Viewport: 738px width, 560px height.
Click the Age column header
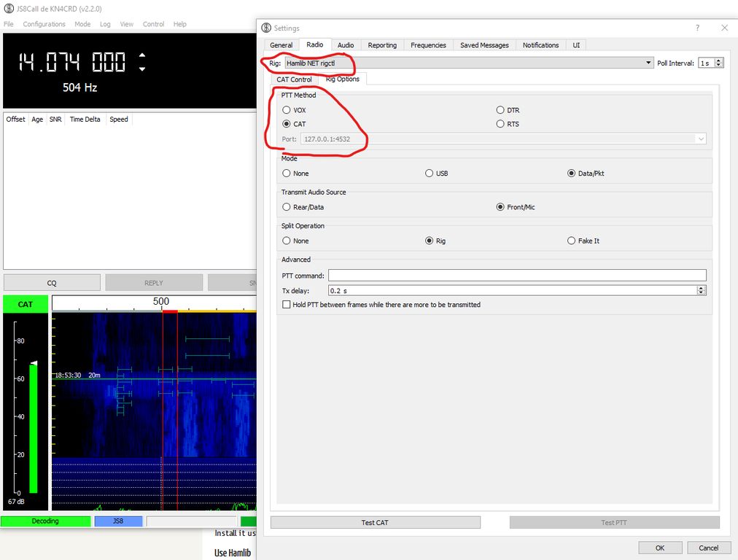37,119
